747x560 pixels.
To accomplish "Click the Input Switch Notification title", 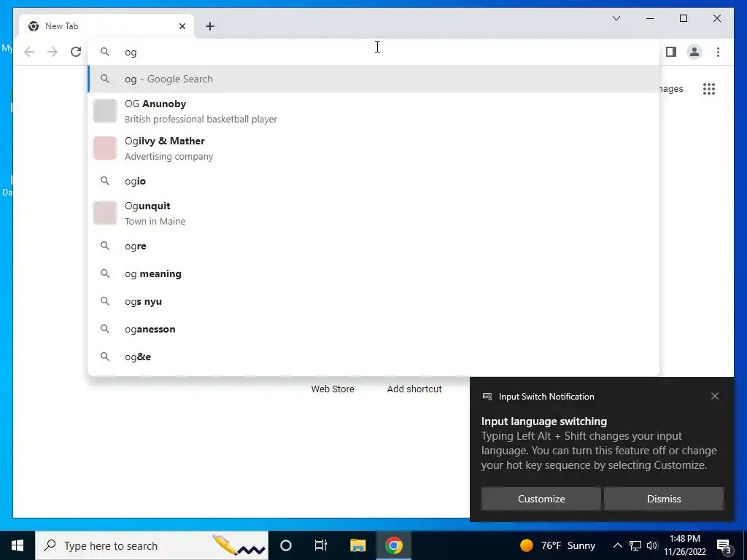I will [x=546, y=397].
